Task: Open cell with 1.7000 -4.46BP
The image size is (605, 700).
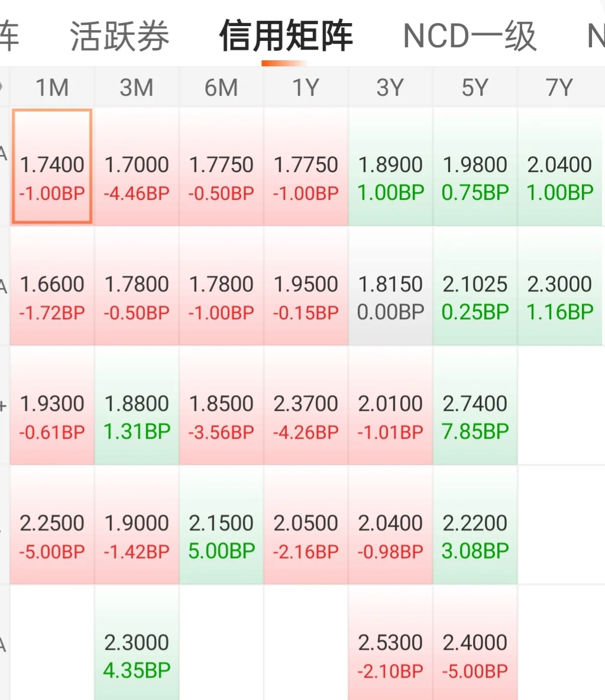Action: point(137,166)
